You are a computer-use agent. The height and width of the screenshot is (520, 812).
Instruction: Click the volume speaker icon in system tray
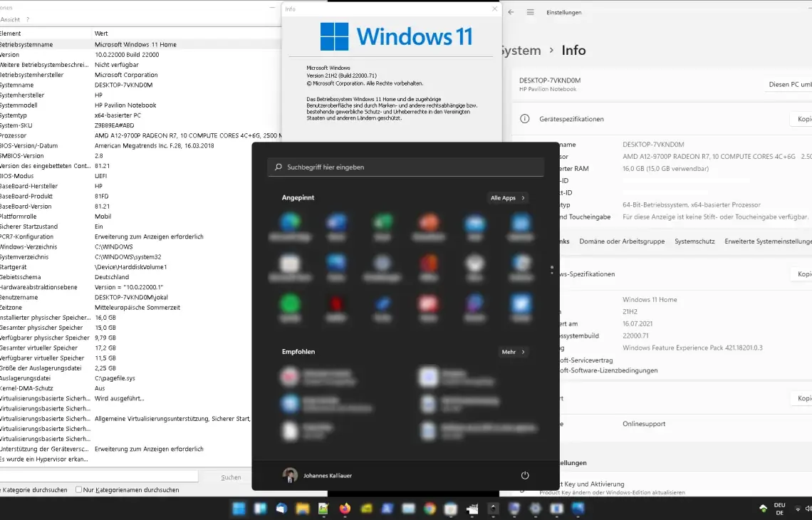(808, 509)
